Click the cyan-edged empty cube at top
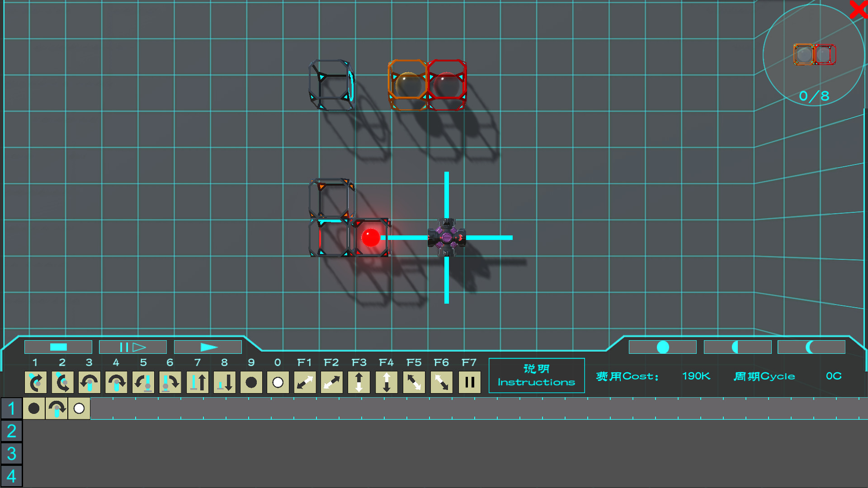Image resolution: width=868 pixels, height=488 pixels. [x=331, y=84]
